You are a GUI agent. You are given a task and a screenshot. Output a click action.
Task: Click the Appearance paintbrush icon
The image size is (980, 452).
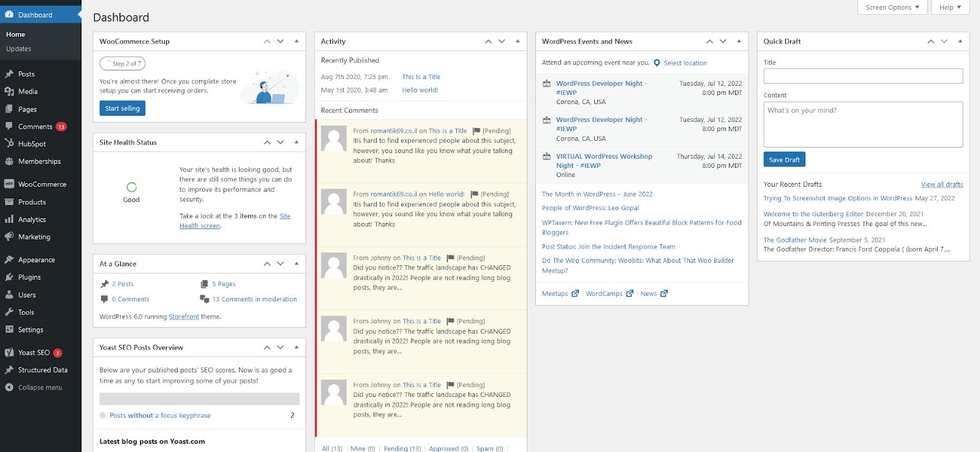(x=9, y=260)
